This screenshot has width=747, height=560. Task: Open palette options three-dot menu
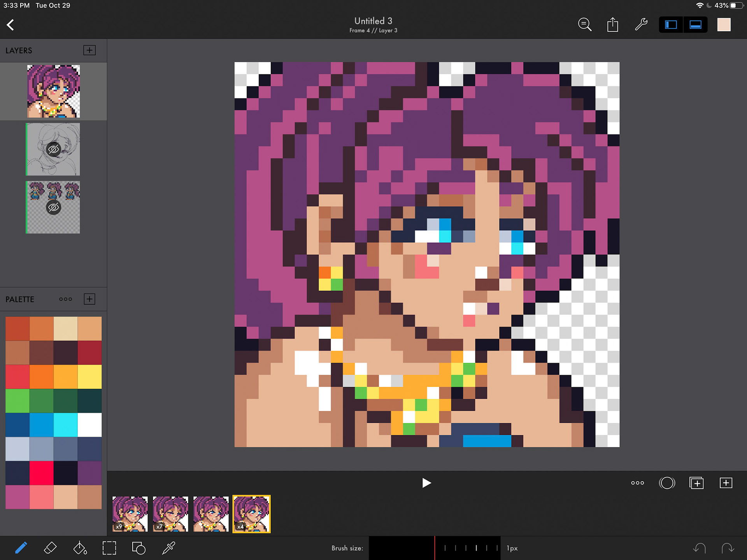pos(65,299)
